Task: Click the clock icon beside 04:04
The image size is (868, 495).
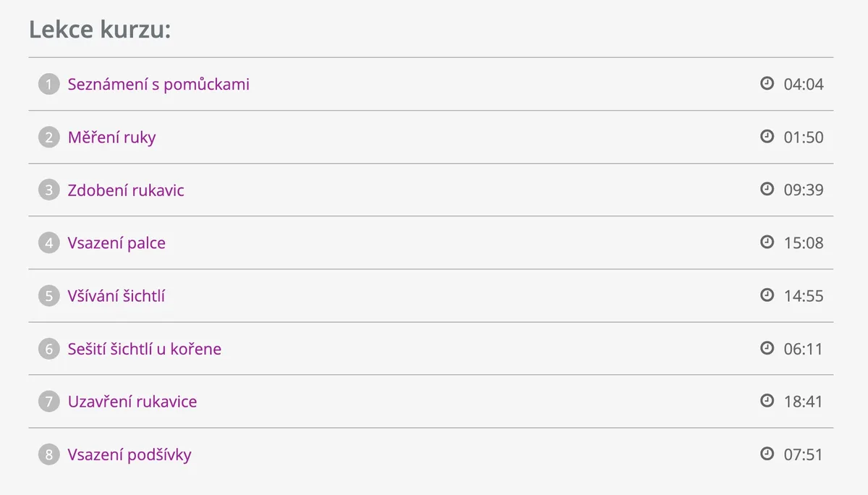Action: click(767, 83)
